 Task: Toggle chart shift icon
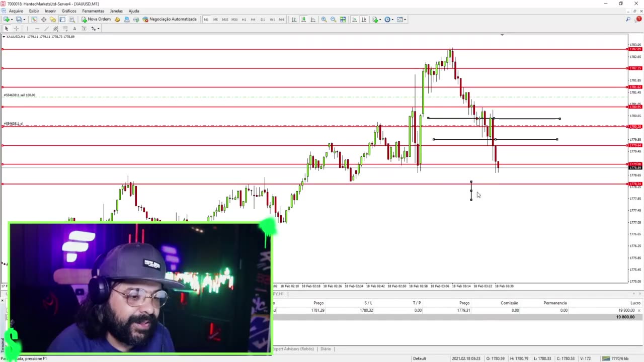(364, 20)
